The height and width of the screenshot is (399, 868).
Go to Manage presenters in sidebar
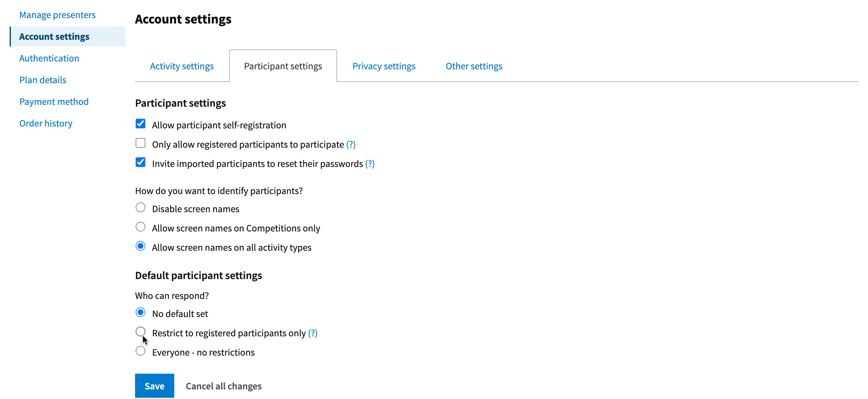pos(57,15)
